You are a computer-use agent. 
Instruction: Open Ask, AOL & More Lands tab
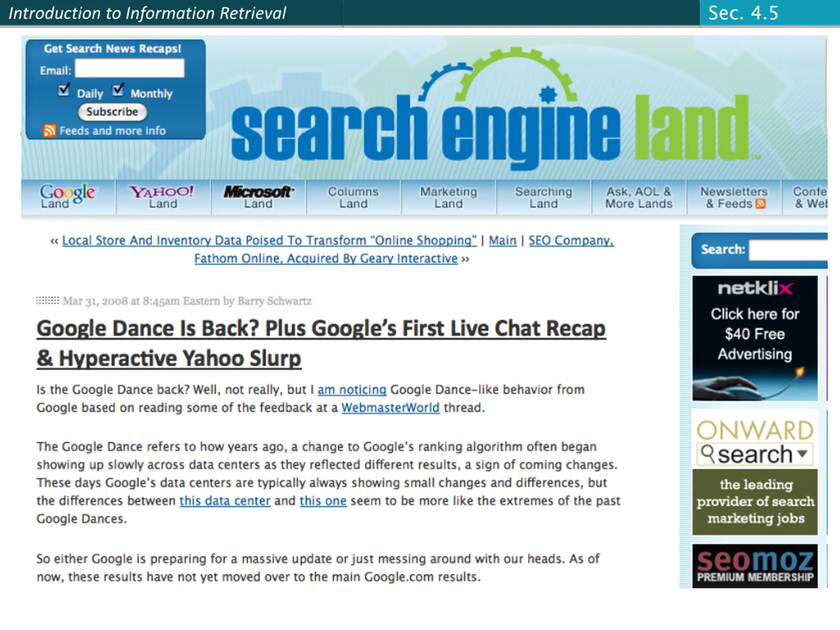pos(639,198)
